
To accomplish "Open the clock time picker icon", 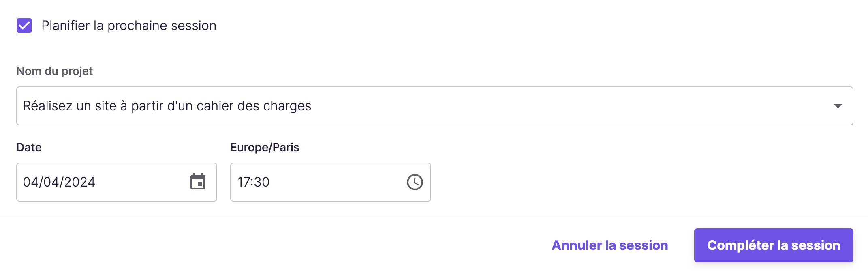I will pyautogui.click(x=415, y=182).
